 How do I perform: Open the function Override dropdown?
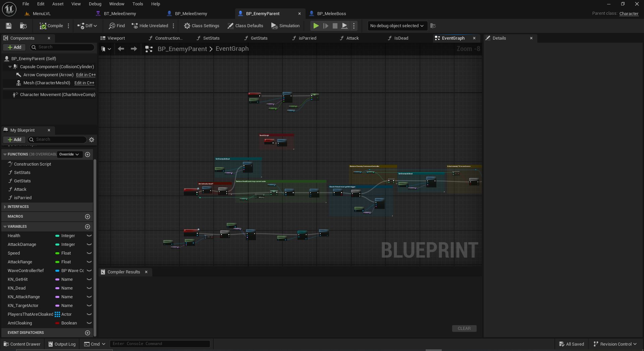coord(69,155)
